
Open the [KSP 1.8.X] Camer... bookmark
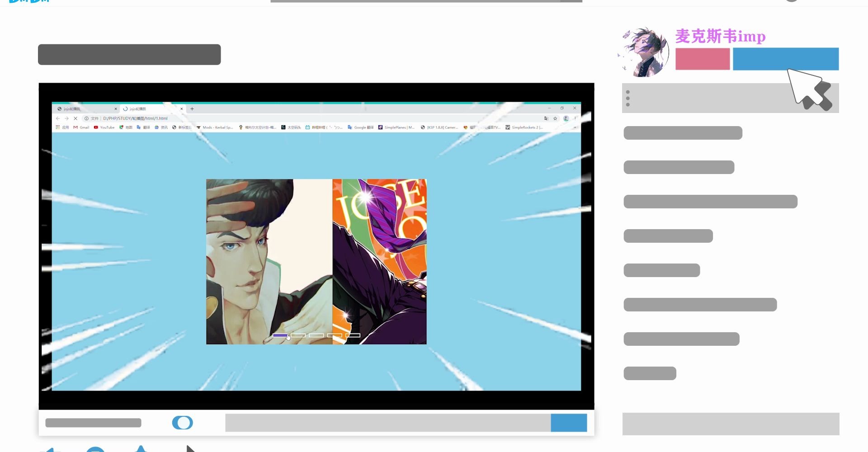click(x=439, y=127)
